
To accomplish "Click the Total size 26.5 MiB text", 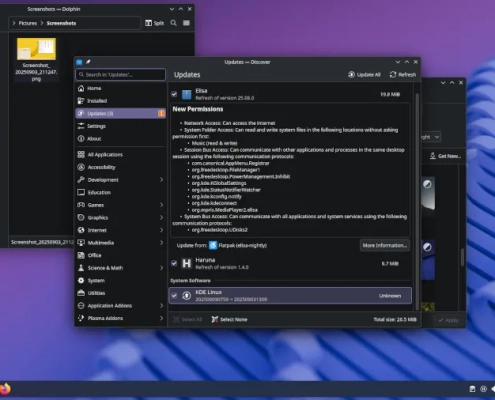I will tap(395, 319).
